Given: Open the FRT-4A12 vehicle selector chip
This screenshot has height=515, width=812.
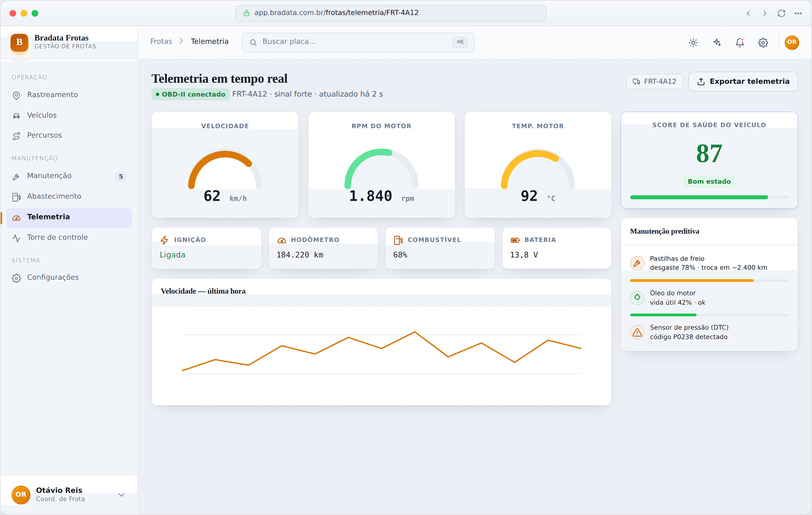Looking at the screenshot, I should tap(654, 81).
